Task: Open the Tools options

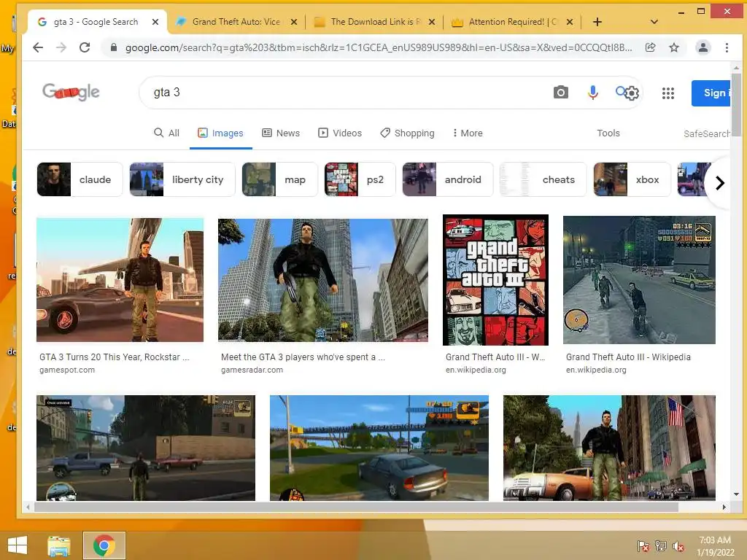Action: (608, 133)
